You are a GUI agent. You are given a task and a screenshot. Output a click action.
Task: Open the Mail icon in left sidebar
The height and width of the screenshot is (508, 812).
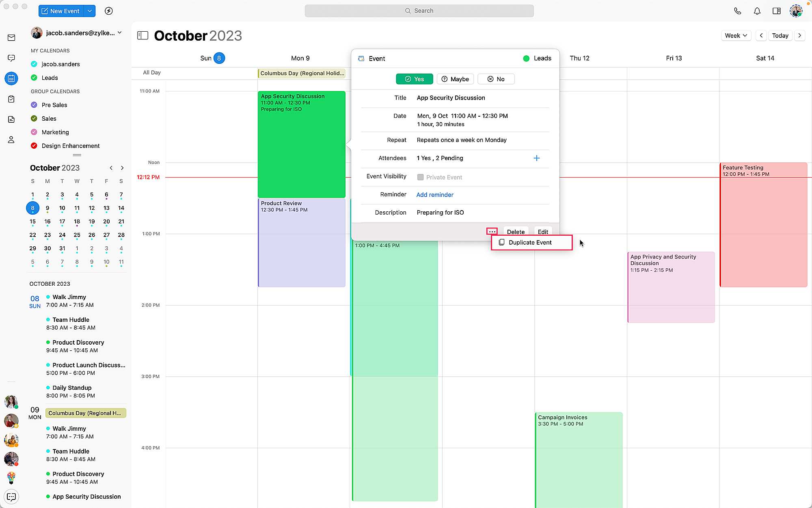11,38
